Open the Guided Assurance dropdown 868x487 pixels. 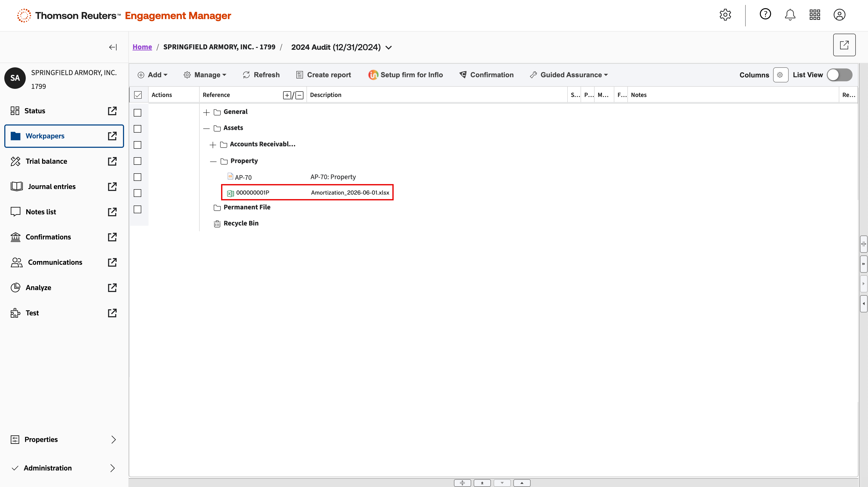569,75
